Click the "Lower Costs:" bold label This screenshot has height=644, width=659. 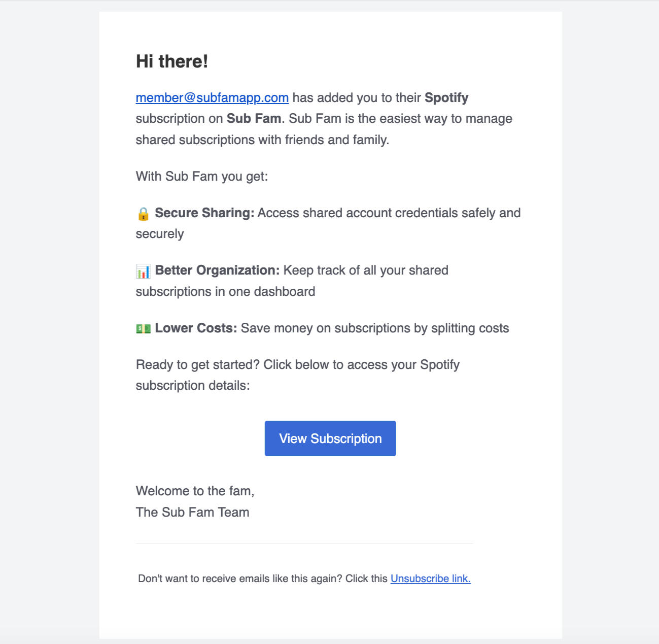[x=196, y=328]
